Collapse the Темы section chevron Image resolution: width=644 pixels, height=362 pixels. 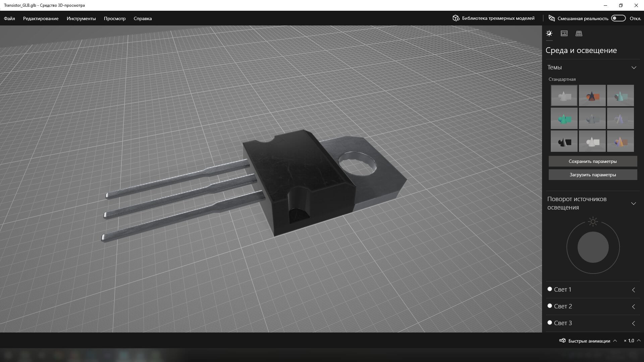(x=634, y=68)
